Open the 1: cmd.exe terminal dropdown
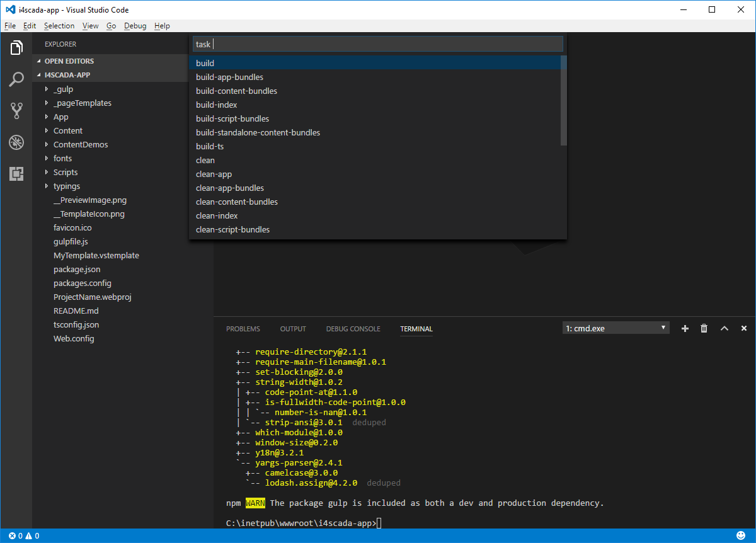 tap(616, 328)
